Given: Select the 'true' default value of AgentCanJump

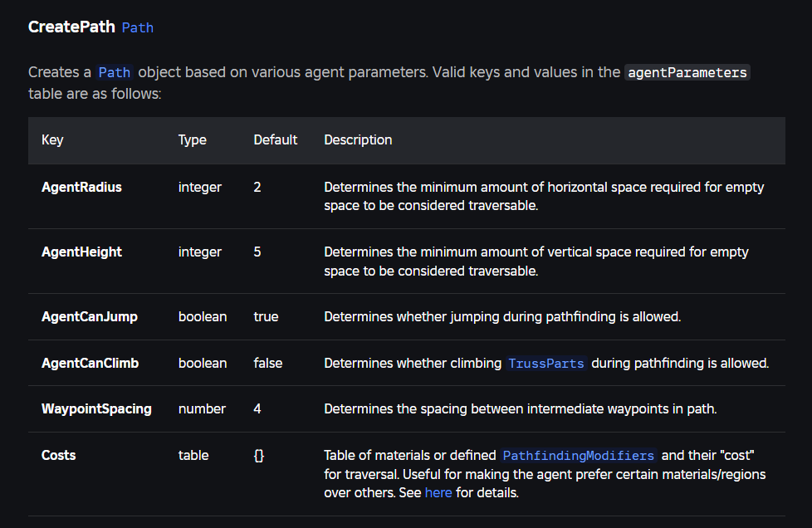Looking at the screenshot, I should click(x=267, y=316).
